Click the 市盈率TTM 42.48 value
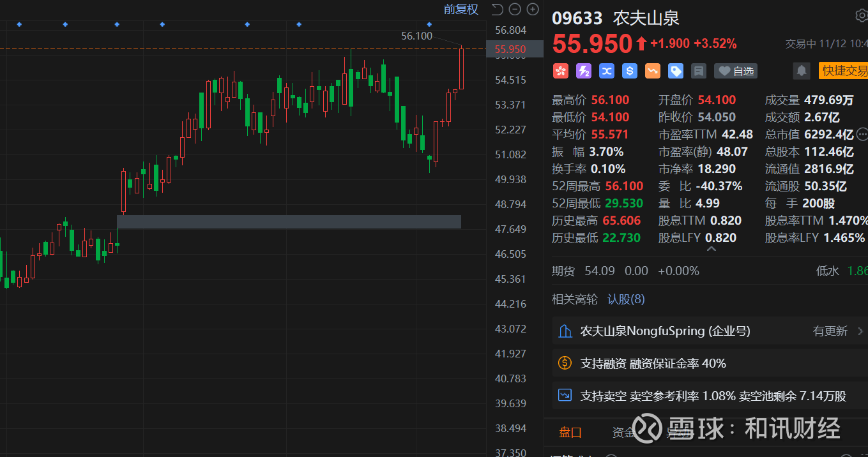Screen dimensions: 868x457 pos(737,134)
